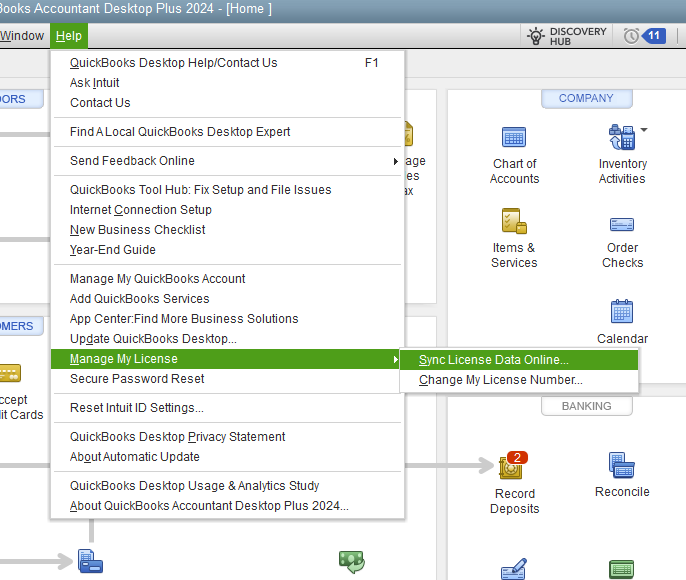
Task: Open the reminders clock icon
Action: (x=631, y=36)
